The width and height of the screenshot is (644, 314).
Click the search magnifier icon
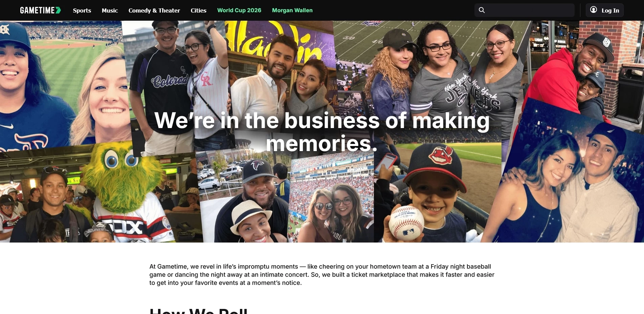tap(482, 10)
